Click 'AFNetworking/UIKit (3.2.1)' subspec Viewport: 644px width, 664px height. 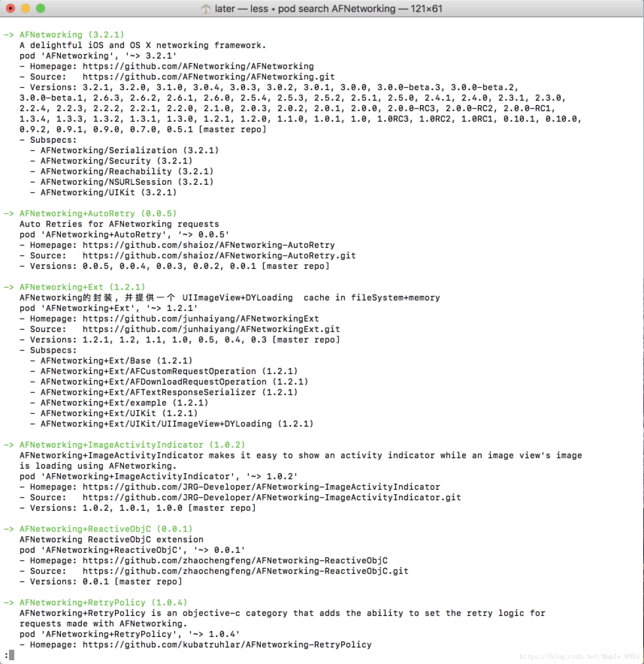click(x=109, y=192)
